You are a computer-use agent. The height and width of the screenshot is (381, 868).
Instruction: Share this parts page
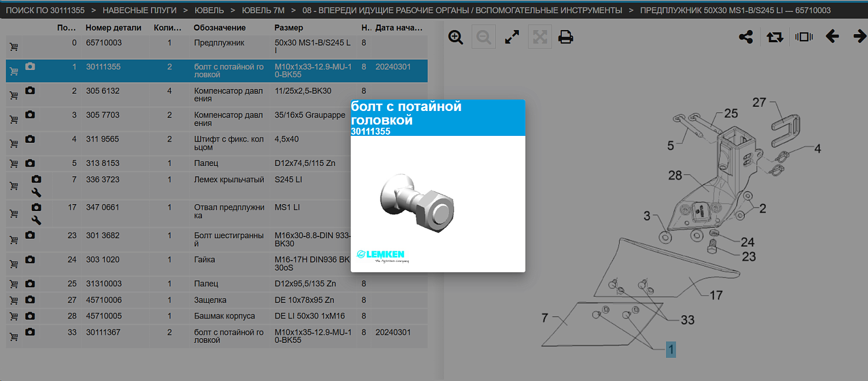[x=746, y=37]
